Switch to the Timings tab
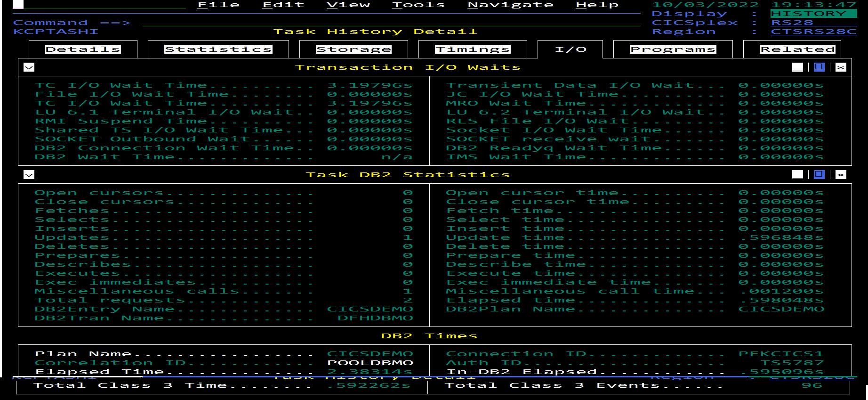The height and width of the screenshot is (400, 868). (473, 49)
